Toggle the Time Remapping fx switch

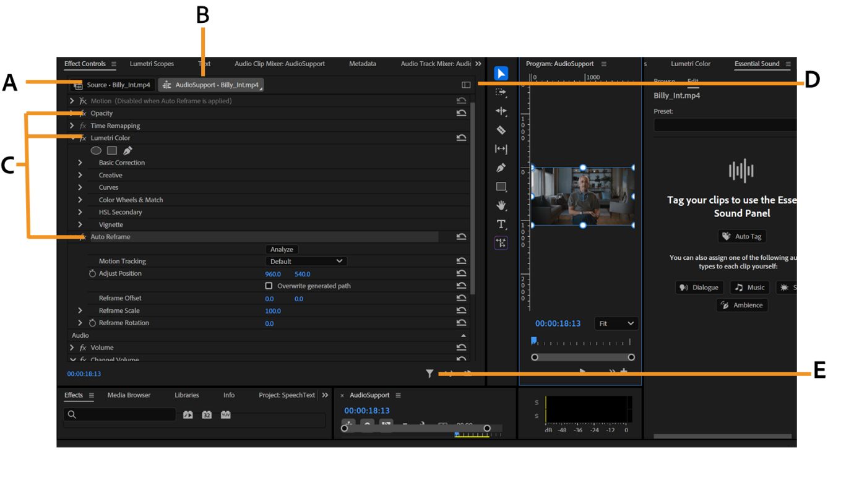pos(83,126)
